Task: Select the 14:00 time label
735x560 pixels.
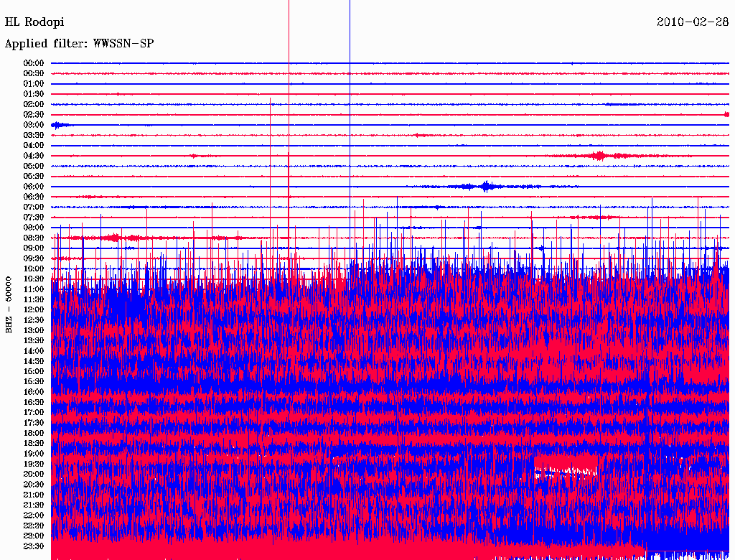Action: click(34, 351)
